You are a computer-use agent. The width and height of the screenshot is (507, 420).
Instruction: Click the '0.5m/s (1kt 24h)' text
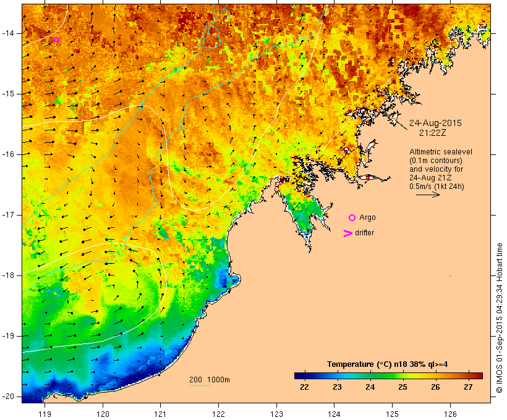437,187
